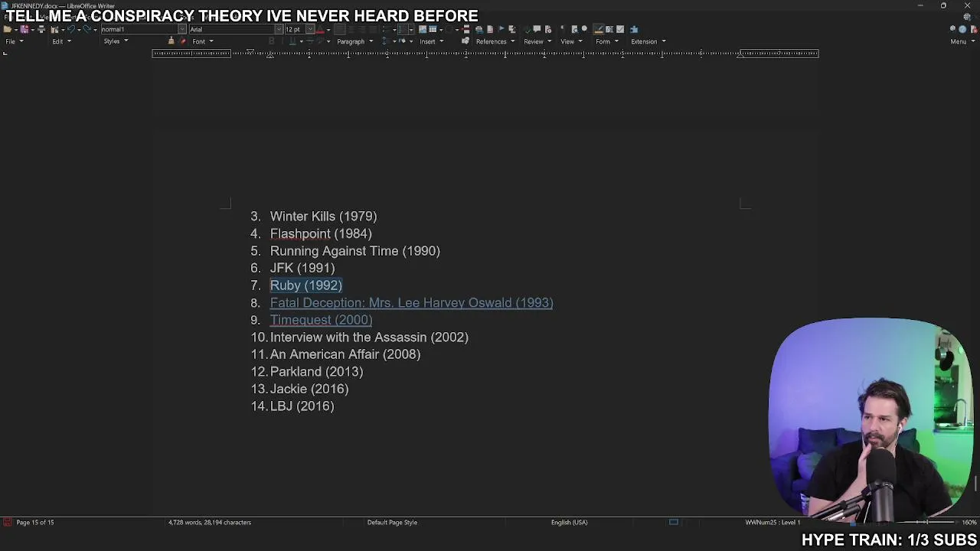Click the font color icon
This screenshot has height=551, width=980.
(x=320, y=29)
